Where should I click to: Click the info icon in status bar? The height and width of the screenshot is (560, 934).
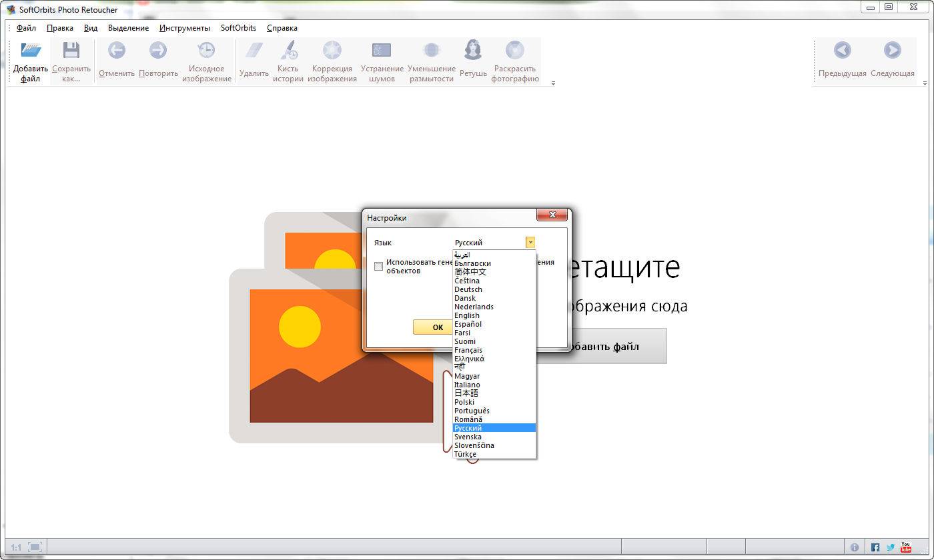[855, 547]
